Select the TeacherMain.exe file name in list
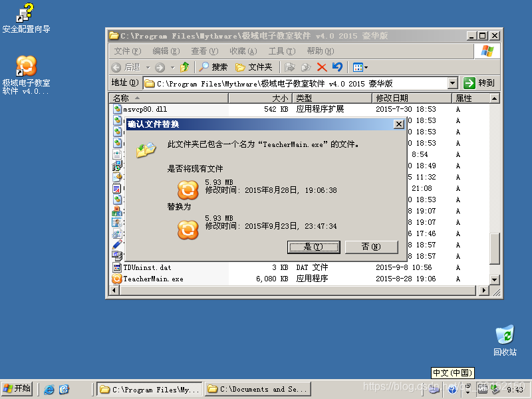The width and height of the screenshot is (532, 399). click(153, 279)
